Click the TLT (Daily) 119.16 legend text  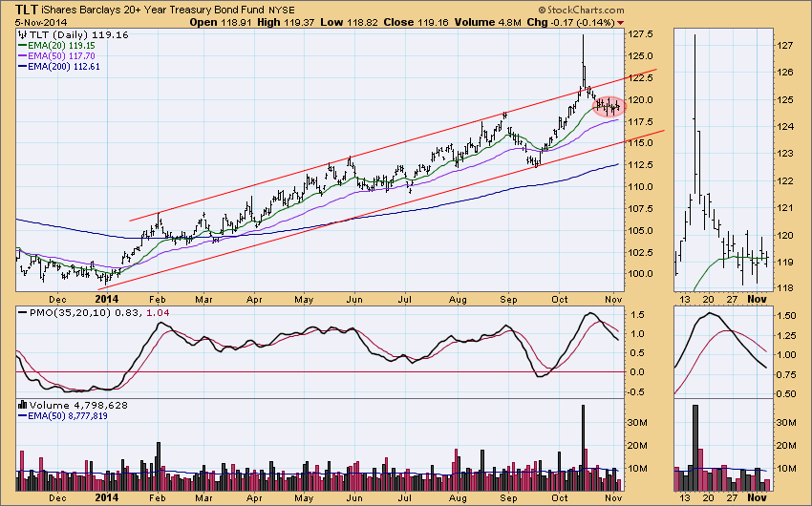tap(78, 34)
